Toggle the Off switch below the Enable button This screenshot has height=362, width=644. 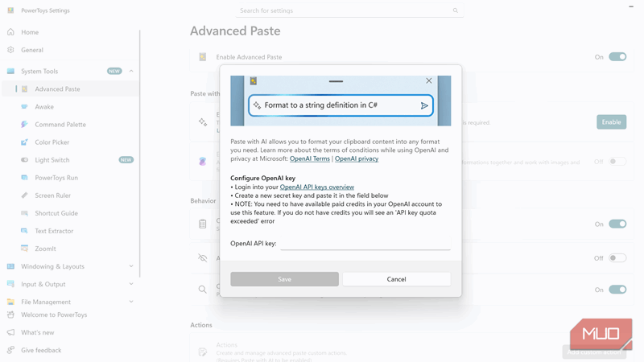(x=617, y=162)
